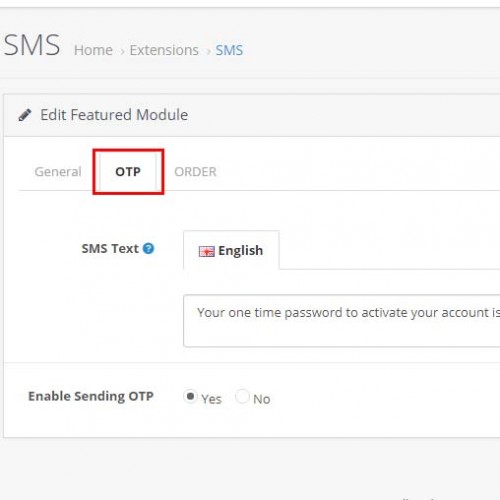The width and height of the screenshot is (500, 500).
Task: Click the breadcrumb arrow after Home
Action: (x=122, y=52)
